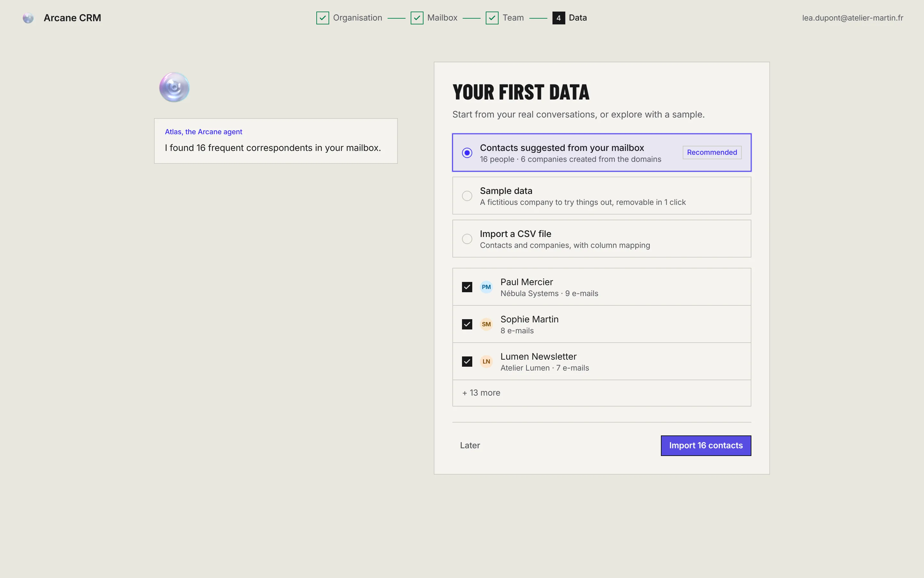Click the Organisation step checkmark icon

(x=323, y=18)
